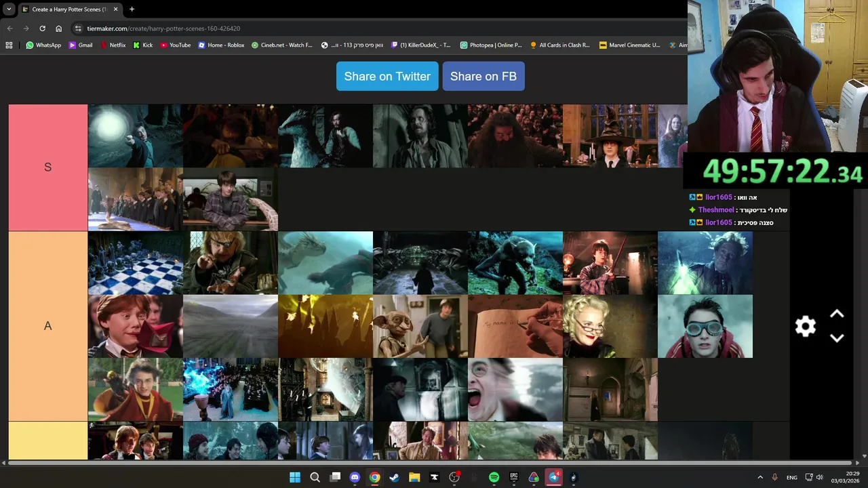Select the Patronus spell scene in S tier

coord(135,136)
